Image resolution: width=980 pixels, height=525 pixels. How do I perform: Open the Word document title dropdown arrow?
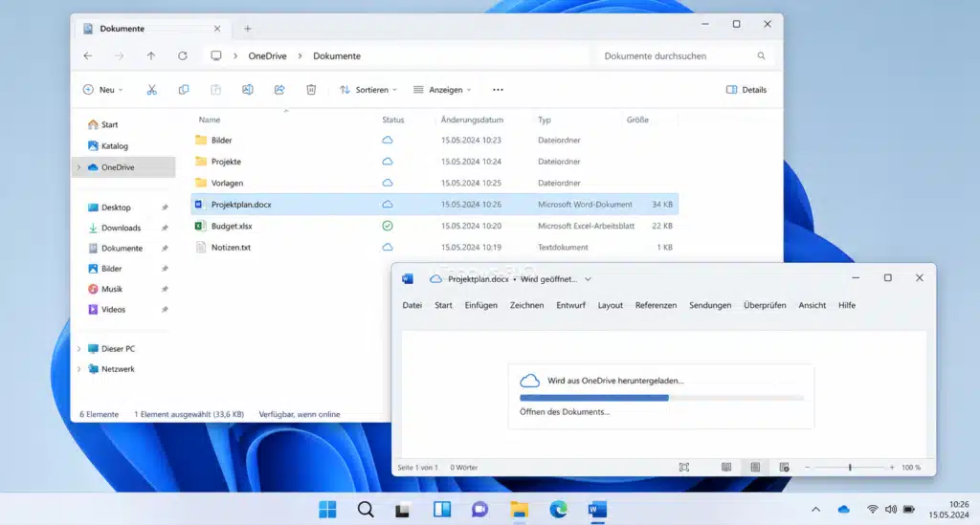click(588, 279)
